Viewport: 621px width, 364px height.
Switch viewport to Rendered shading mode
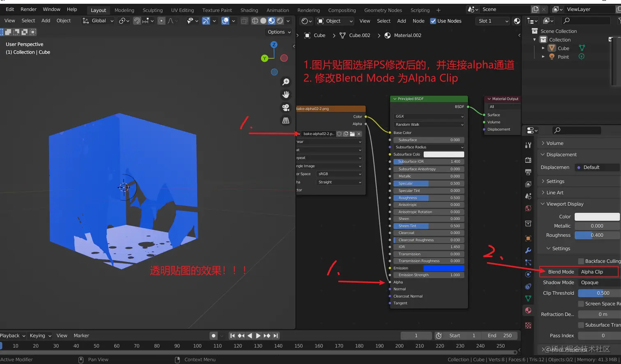[x=280, y=21]
